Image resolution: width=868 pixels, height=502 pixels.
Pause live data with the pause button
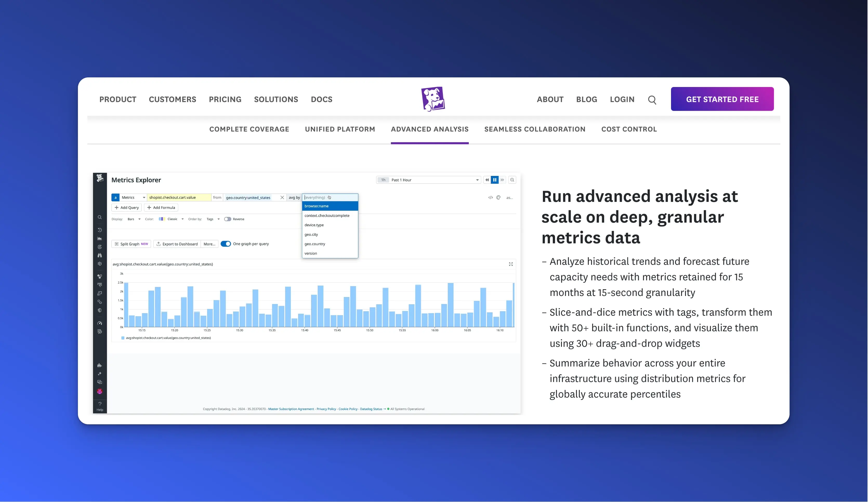click(495, 180)
